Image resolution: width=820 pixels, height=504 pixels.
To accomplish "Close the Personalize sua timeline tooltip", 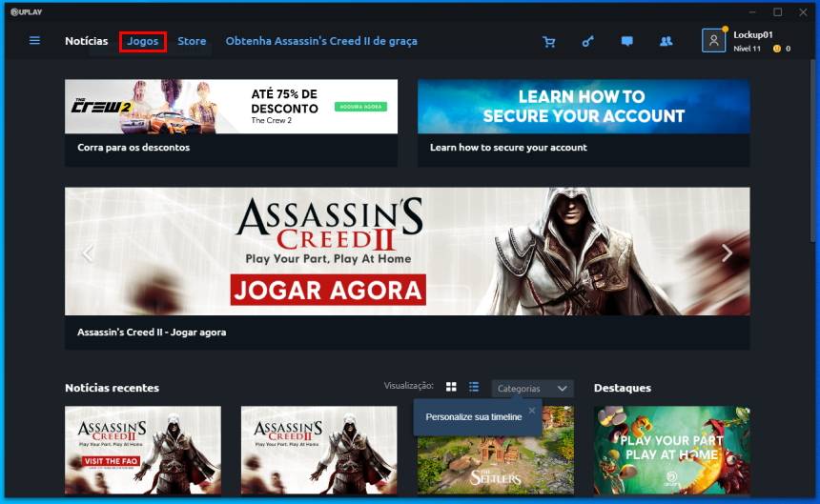I will coord(532,411).
